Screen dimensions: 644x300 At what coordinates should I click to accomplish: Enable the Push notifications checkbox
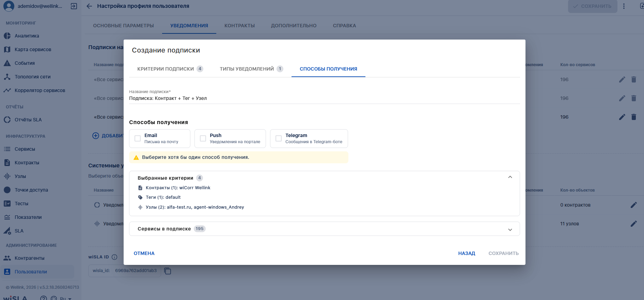tap(203, 138)
